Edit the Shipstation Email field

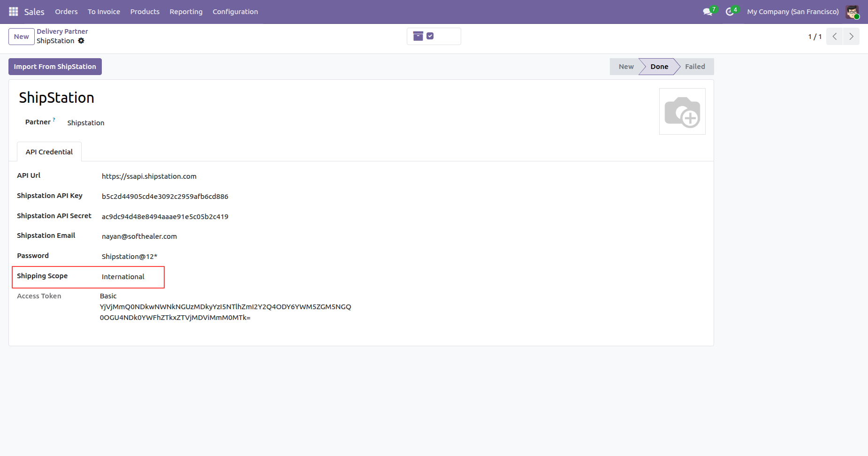pos(139,236)
